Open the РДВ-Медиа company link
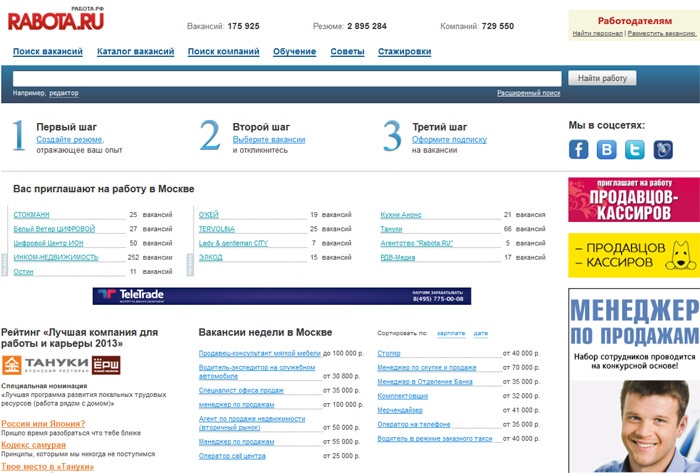 point(398,257)
